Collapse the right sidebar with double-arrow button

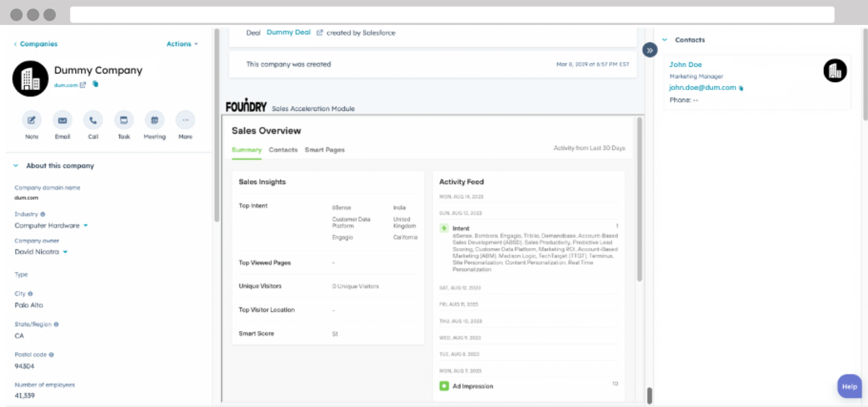[x=650, y=50]
